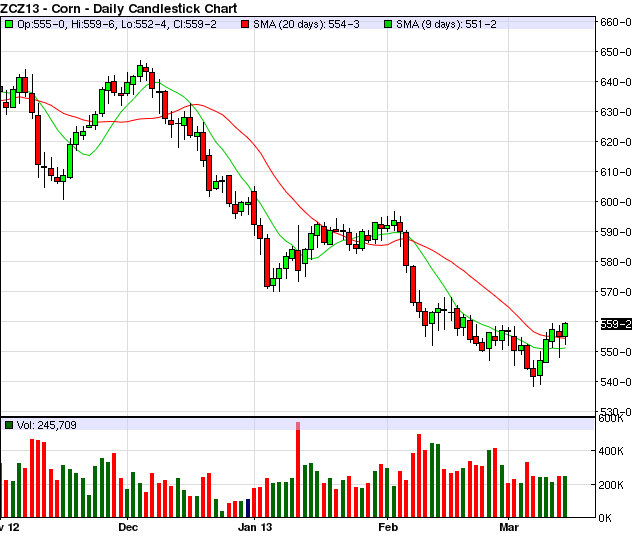Click the 'Dec' date axis label
The height and width of the screenshot is (536, 640).
128,527
